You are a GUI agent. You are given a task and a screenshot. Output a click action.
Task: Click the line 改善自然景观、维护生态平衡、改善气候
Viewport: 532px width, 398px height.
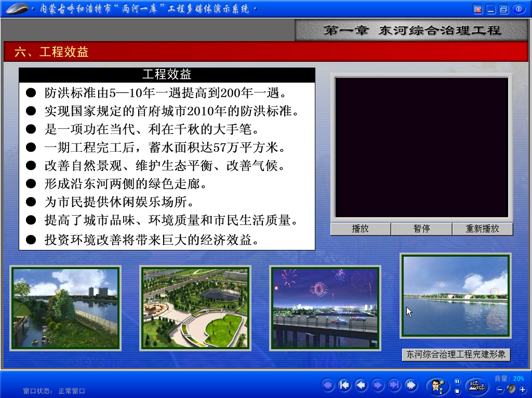[165, 166]
